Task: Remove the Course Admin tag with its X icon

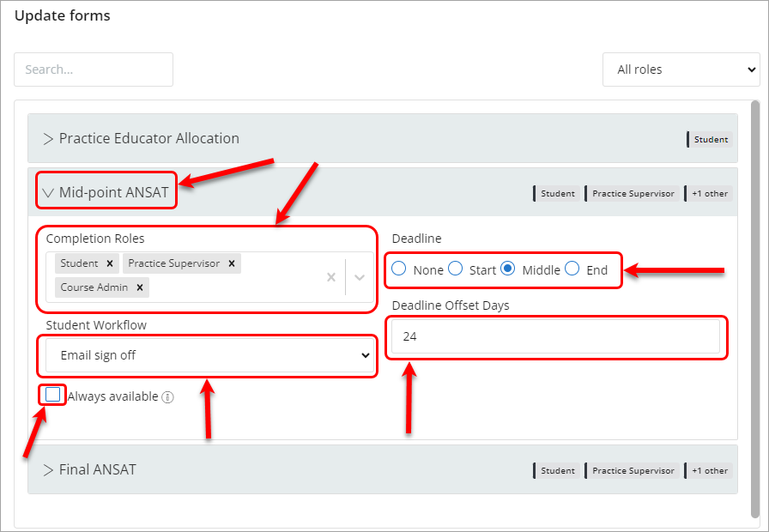Action: (x=139, y=287)
